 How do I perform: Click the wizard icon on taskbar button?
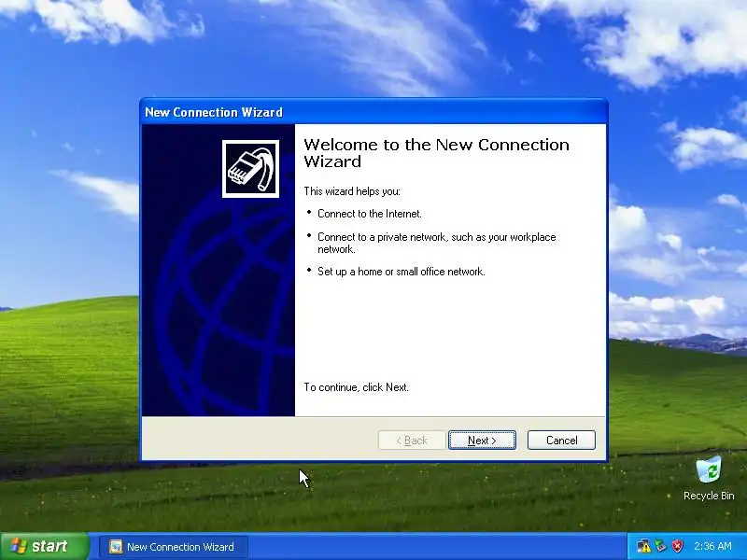115,547
